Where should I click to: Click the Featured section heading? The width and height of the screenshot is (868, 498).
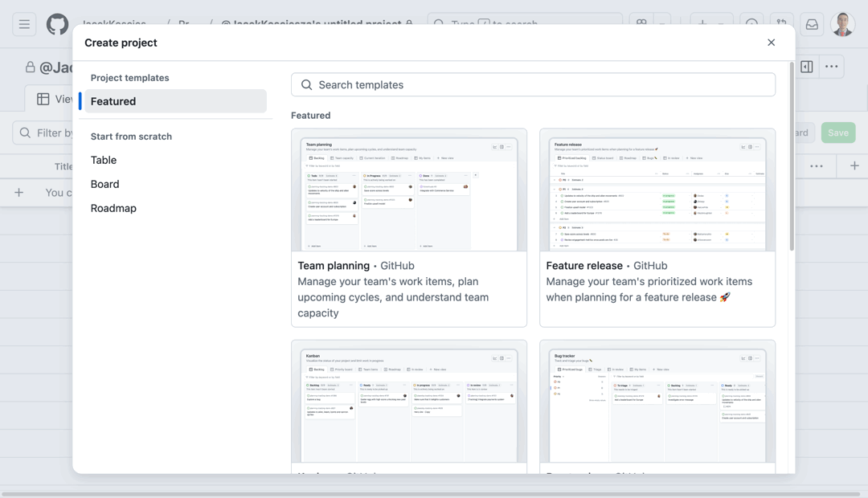point(310,116)
